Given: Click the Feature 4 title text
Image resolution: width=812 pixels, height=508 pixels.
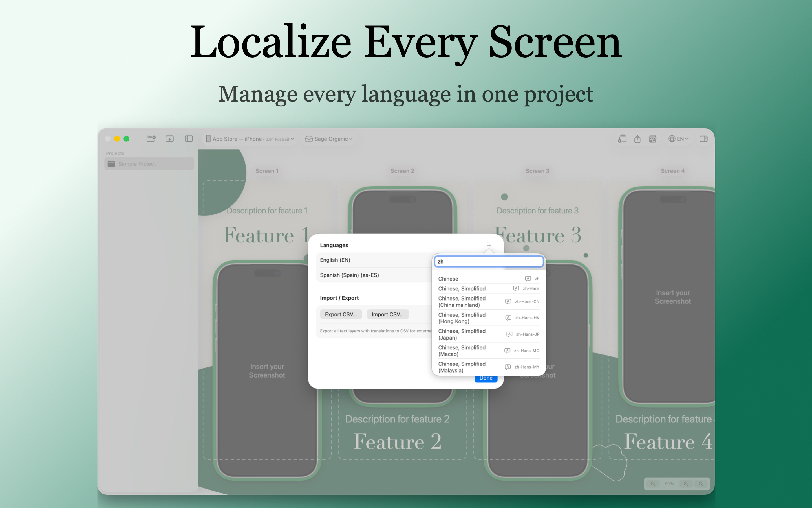Looking at the screenshot, I should tap(668, 441).
